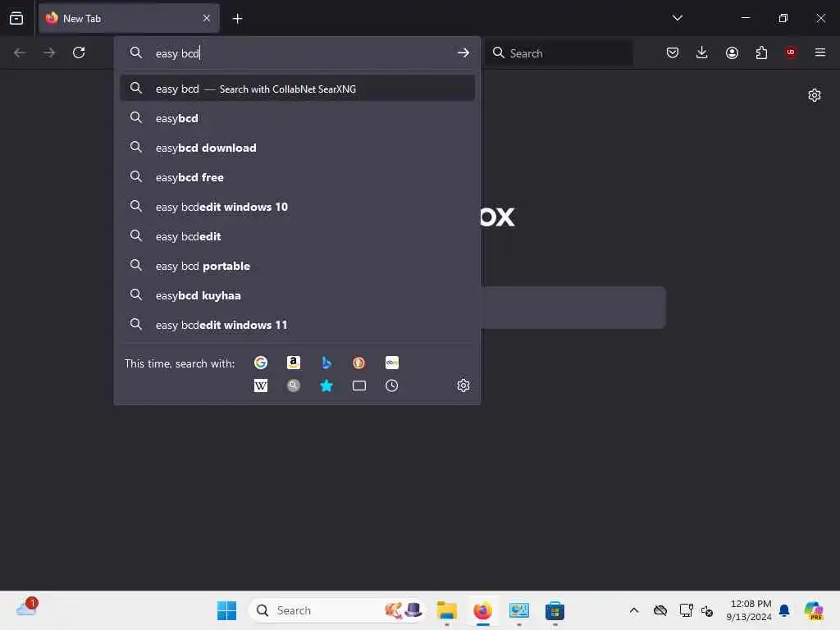
Task: Show hidden system tray icons
Action: pos(634,610)
